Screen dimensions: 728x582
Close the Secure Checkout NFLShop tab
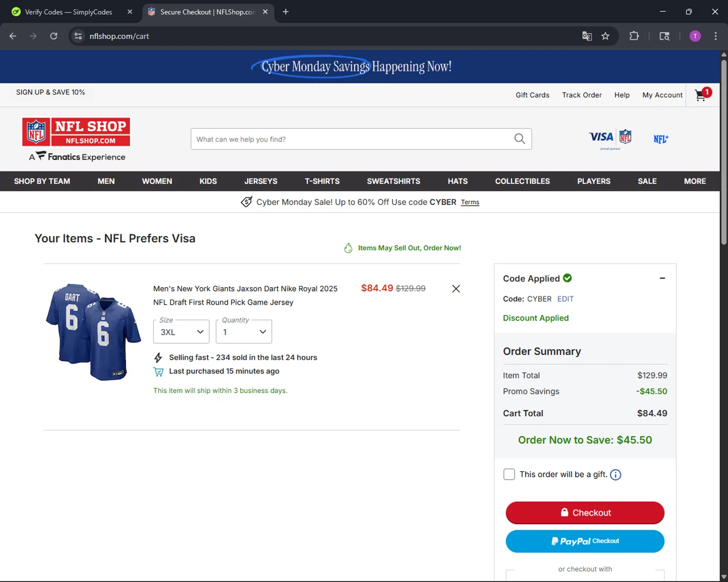click(265, 12)
